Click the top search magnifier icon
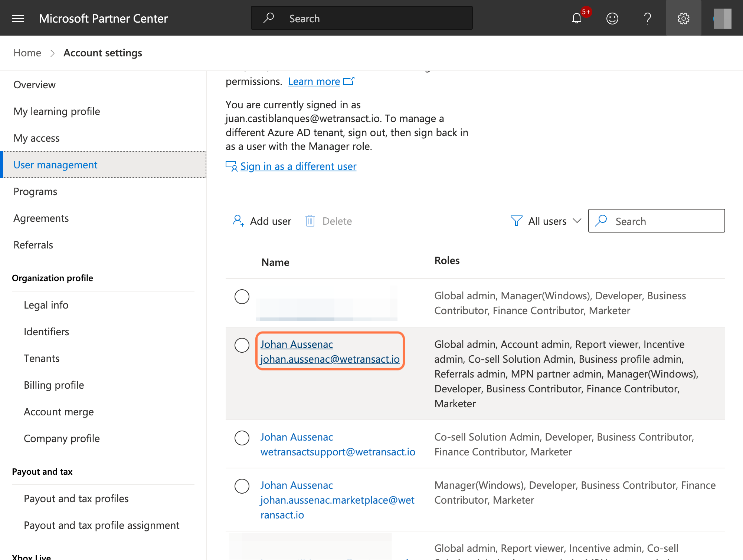 269,18
